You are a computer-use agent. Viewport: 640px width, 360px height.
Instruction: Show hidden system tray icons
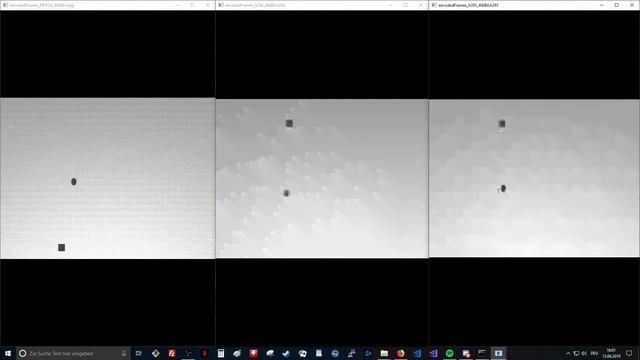(568, 353)
